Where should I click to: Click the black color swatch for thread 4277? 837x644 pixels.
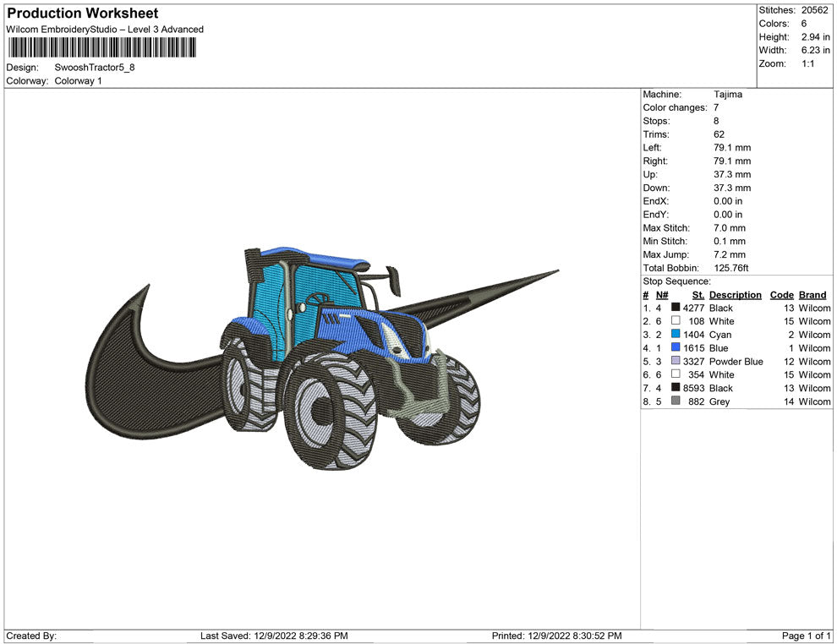(676, 308)
